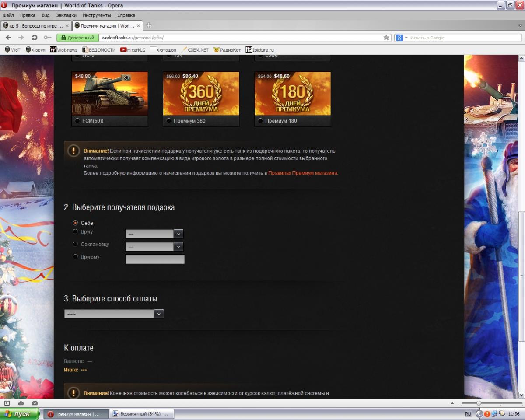The width and height of the screenshot is (525, 420).
Task: Open the Wot-news bookmark
Action: (x=64, y=50)
